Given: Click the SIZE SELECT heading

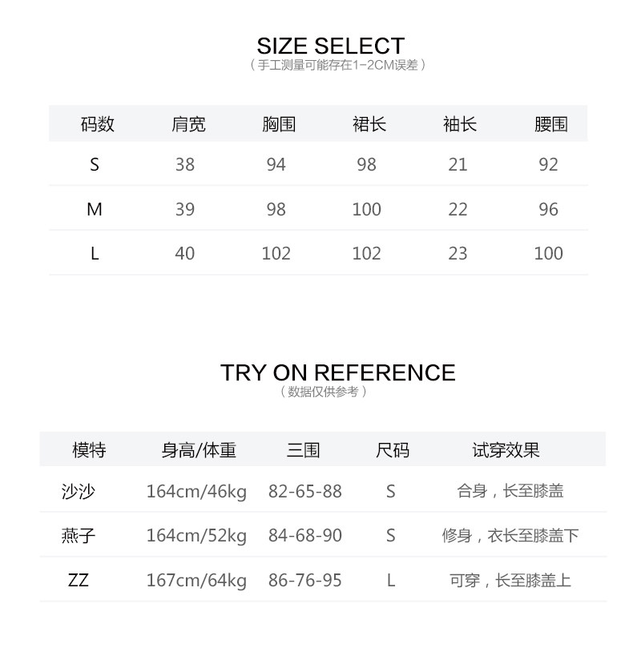Looking at the screenshot, I should click(x=330, y=46).
